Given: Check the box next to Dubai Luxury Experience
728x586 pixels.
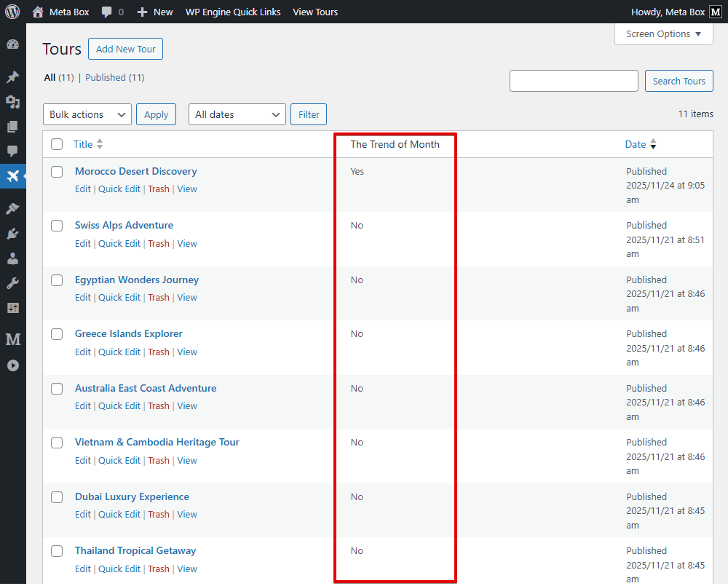Looking at the screenshot, I should coord(56,496).
